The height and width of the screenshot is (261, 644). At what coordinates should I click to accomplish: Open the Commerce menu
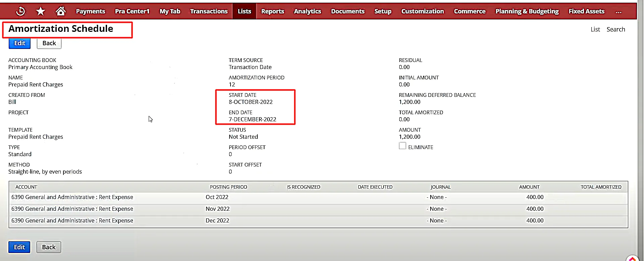coord(469,11)
